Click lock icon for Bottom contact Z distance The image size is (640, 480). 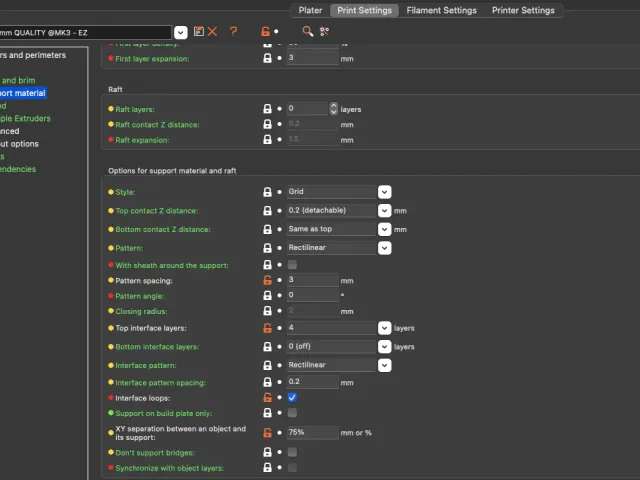click(267, 229)
